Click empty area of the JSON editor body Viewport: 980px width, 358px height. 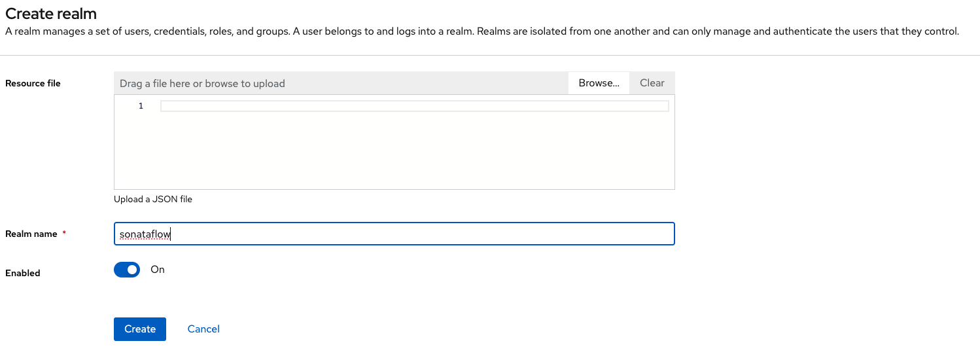click(393, 154)
